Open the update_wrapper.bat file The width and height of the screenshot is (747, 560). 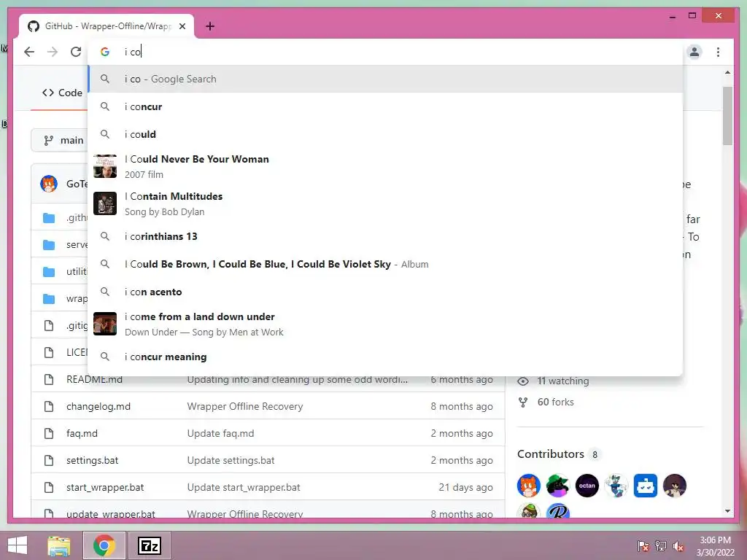point(111,514)
